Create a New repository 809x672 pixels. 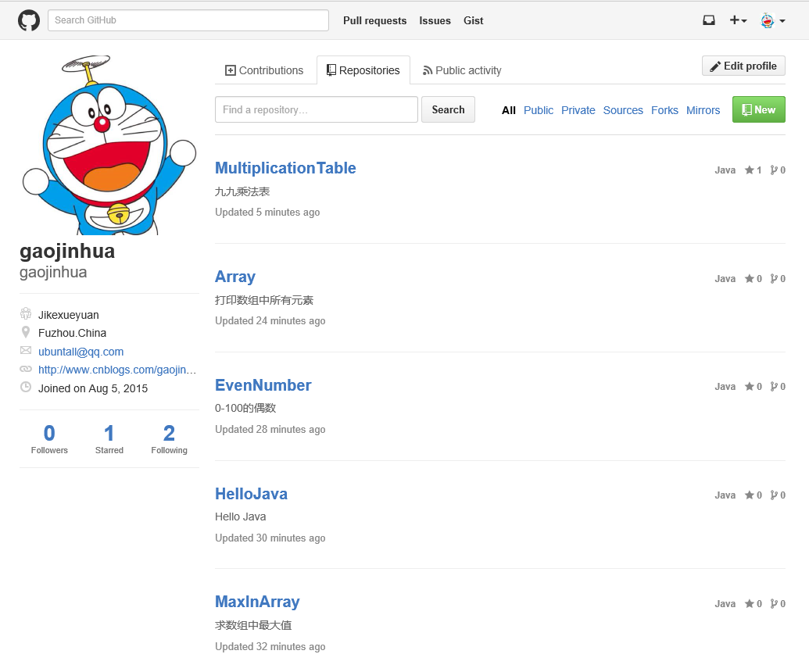coord(758,109)
